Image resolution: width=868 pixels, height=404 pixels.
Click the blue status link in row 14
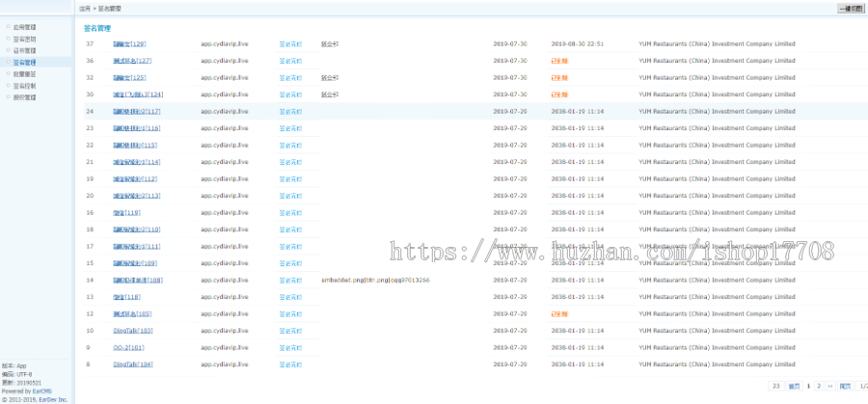290,281
